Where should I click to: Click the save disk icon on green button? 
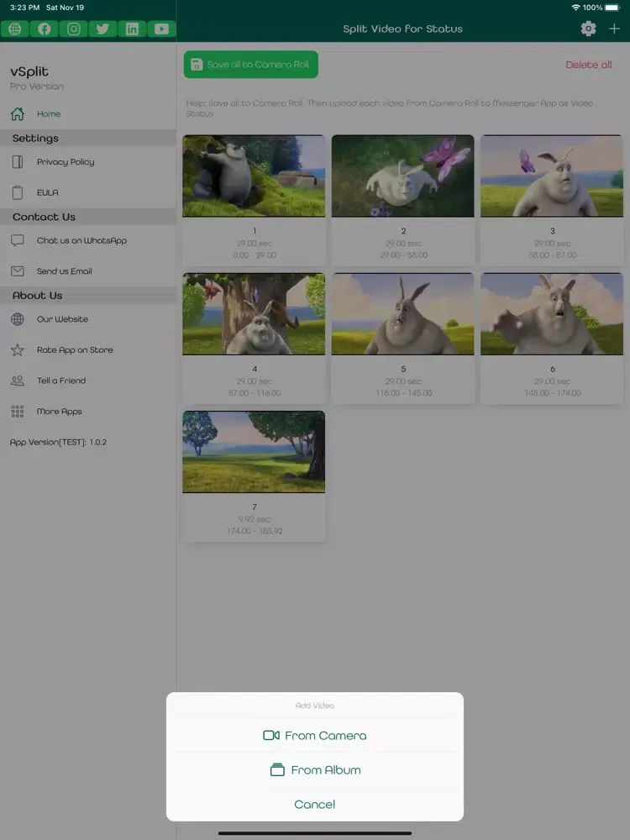(197, 65)
